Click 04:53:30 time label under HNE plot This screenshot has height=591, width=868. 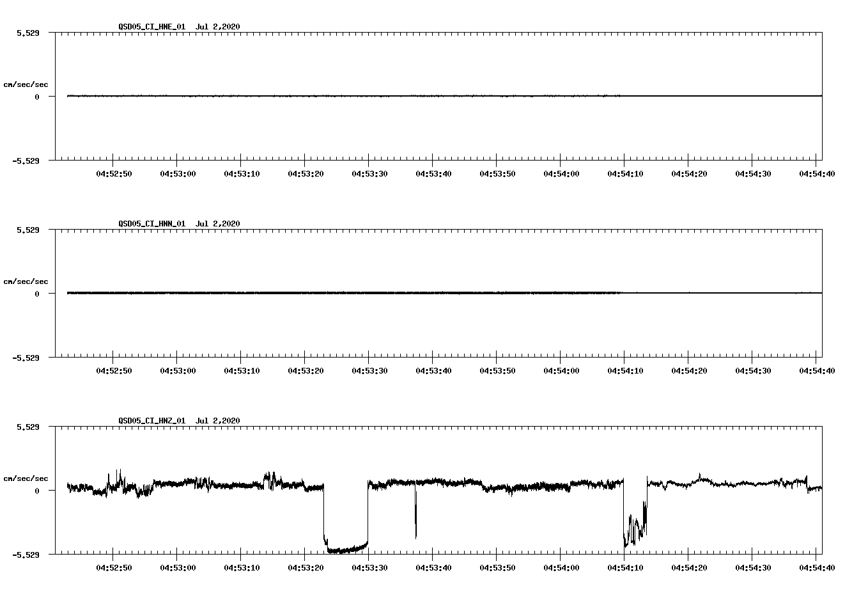click(369, 173)
